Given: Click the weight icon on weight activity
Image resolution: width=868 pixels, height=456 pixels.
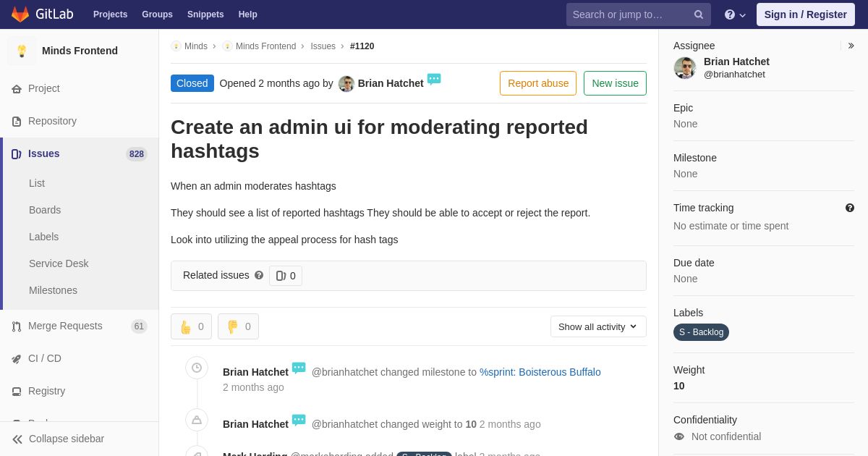Looking at the screenshot, I should tap(197, 420).
